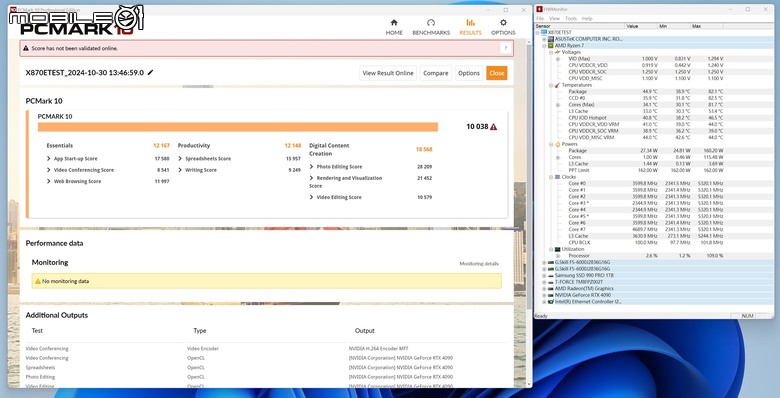Screen dimensions: 780x398
Task: Click the Clocks chip icon in HWMonitor
Action: tap(558, 177)
